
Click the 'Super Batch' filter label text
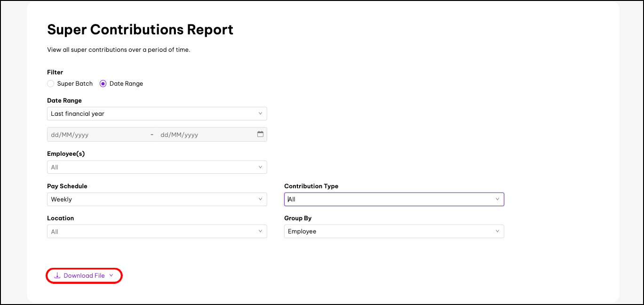(x=75, y=84)
